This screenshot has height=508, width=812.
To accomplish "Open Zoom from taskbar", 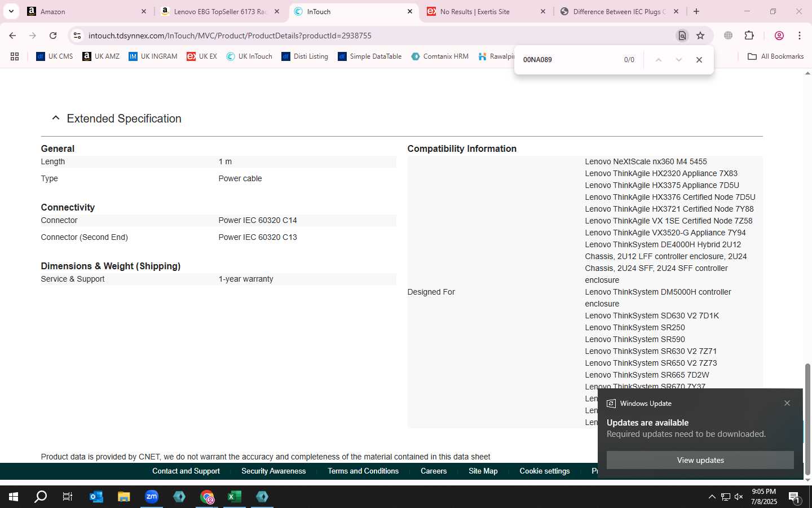I will coord(152,497).
